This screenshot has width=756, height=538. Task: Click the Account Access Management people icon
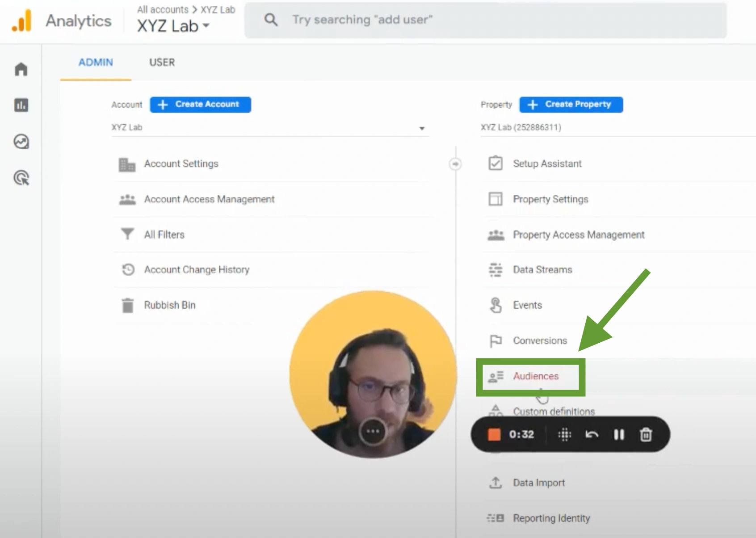point(127,199)
